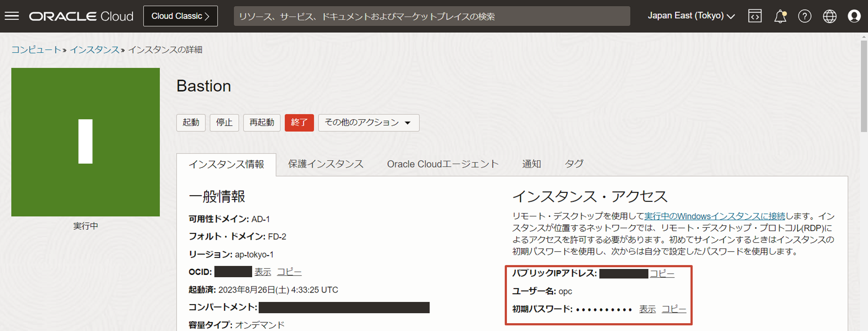The width and height of the screenshot is (868, 331).
Task: Go to インスタンス breadcrumb
Action: (95, 49)
